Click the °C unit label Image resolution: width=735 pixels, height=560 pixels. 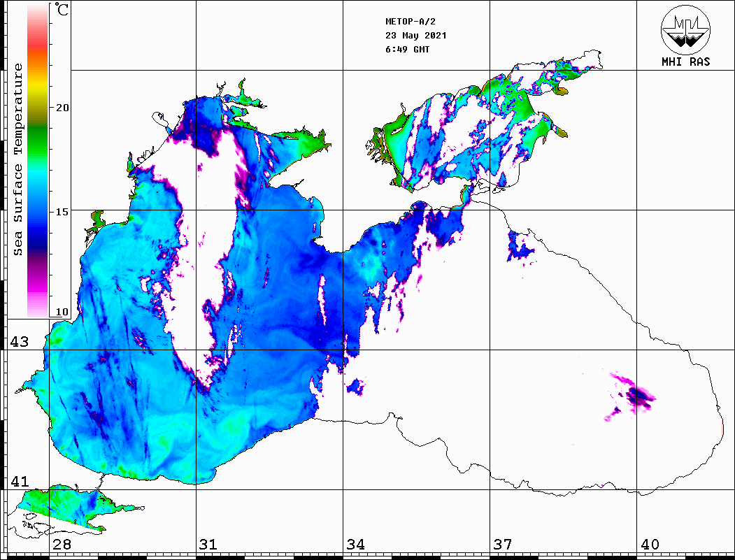(x=62, y=9)
